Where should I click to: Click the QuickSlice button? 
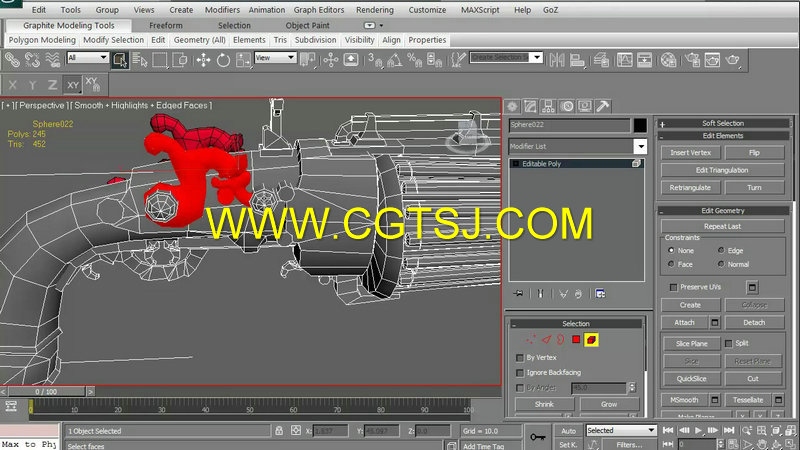(691, 379)
